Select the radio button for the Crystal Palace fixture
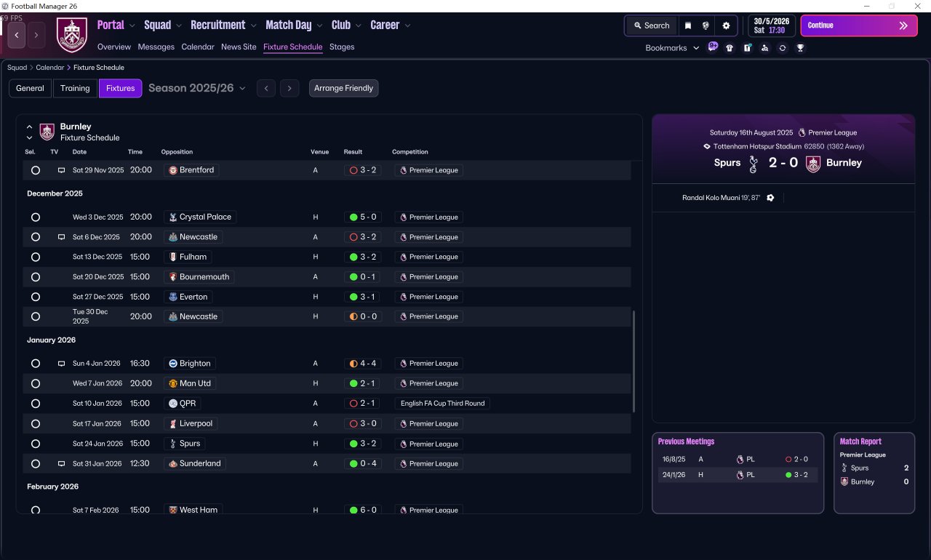 click(x=36, y=217)
